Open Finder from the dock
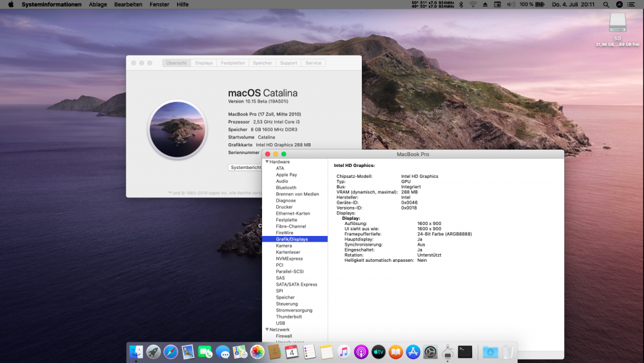The image size is (644, 363). pyautogui.click(x=136, y=352)
